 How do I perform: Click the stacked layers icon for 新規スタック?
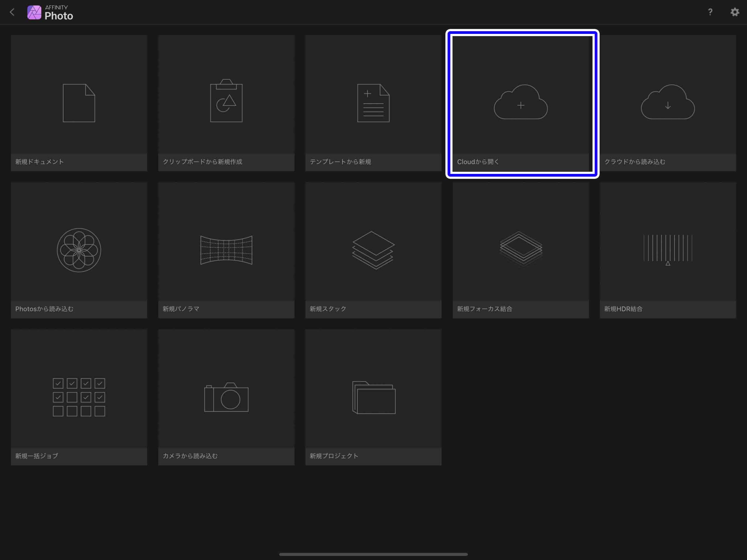(373, 250)
